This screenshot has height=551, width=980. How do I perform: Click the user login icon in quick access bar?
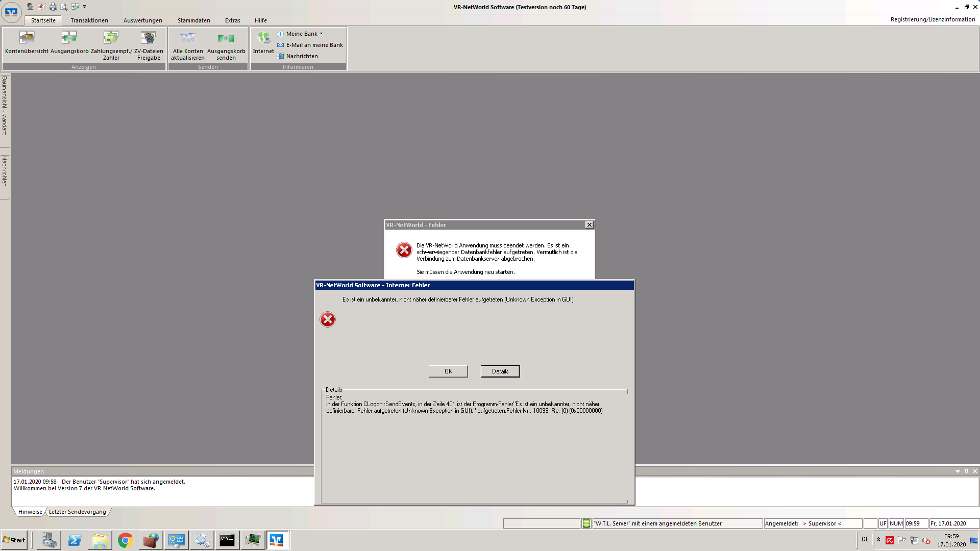[x=30, y=7]
